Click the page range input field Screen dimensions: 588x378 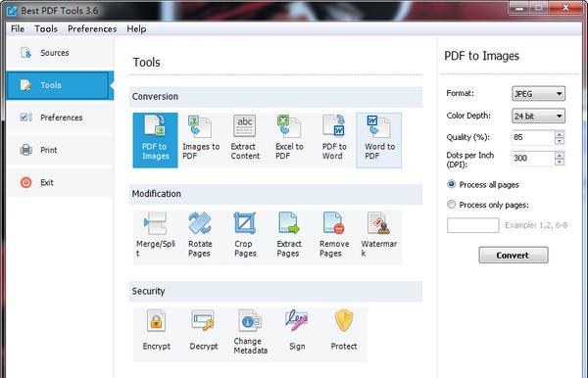click(473, 225)
